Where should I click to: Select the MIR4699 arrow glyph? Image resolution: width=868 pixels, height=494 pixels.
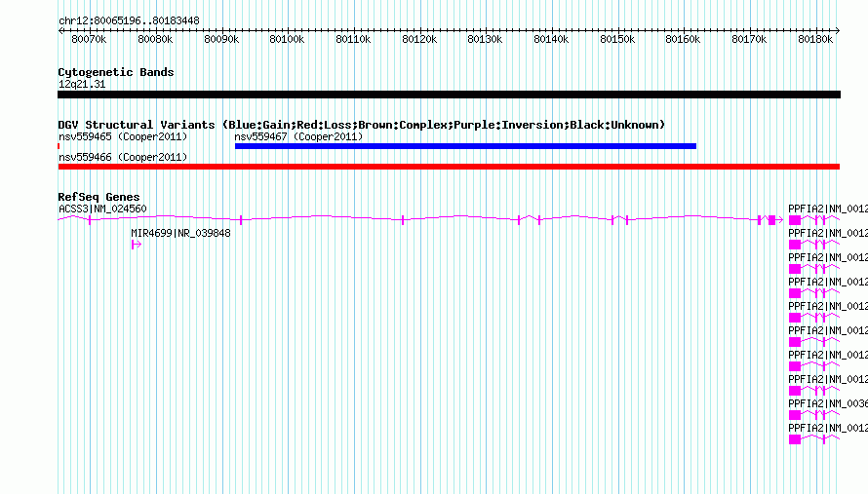[137, 245]
